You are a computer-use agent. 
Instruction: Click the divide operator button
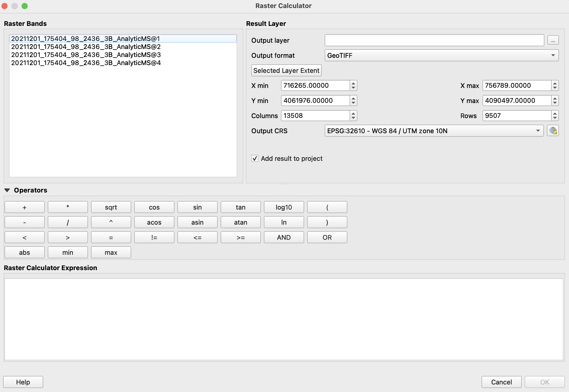(x=68, y=222)
